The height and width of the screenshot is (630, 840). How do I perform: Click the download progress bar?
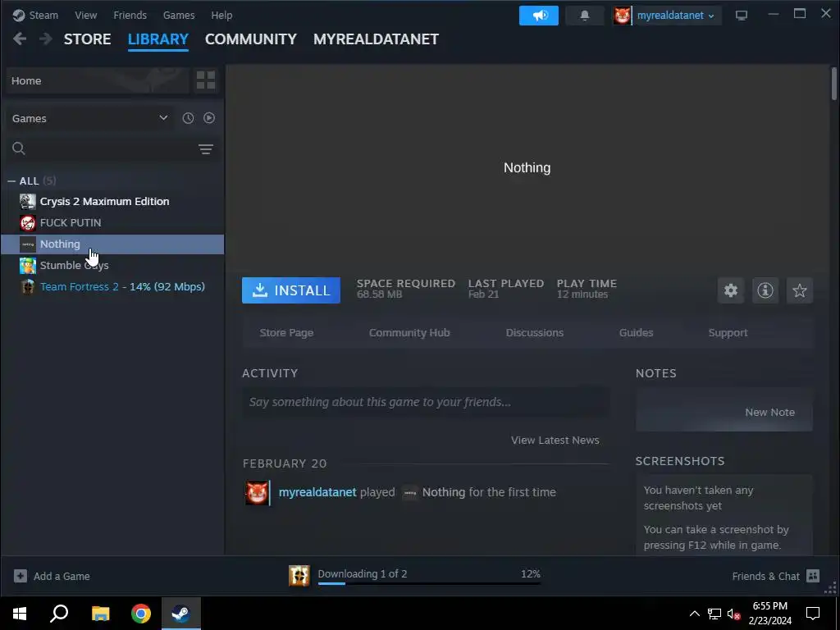pos(429,583)
